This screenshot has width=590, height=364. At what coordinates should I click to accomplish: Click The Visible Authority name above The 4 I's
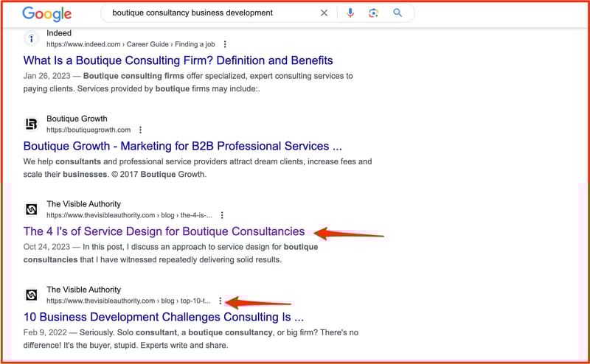coord(83,204)
